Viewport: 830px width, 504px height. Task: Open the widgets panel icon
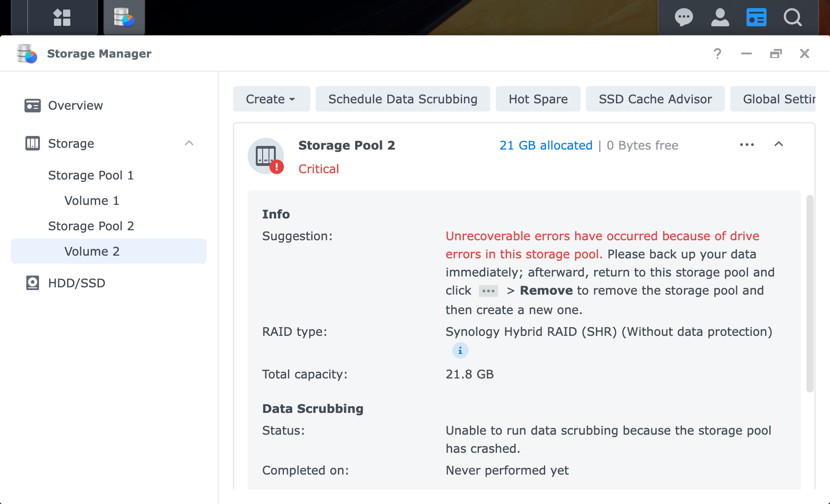[756, 18]
